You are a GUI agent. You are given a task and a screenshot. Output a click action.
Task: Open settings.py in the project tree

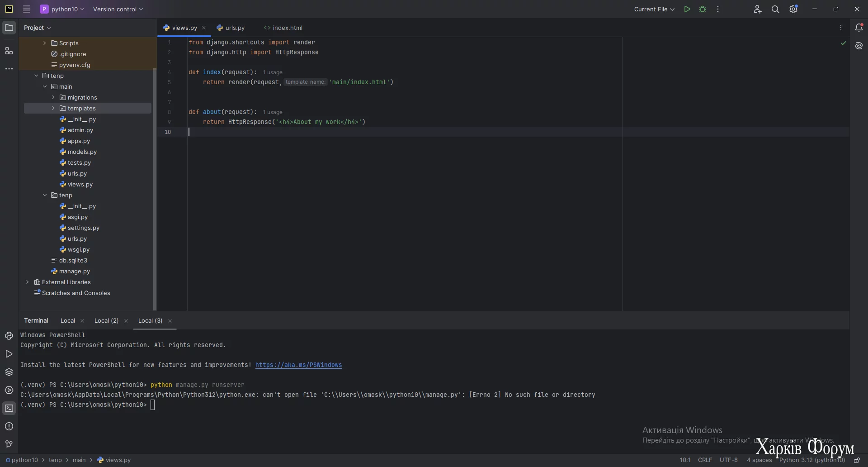click(83, 228)
